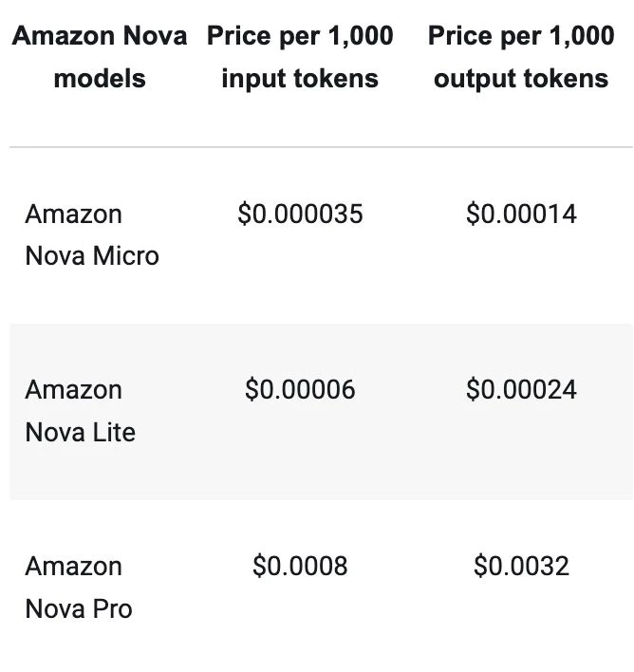634x672 pixels.
Task: Click the $0.00006 input price value
Action: [300, 389]
